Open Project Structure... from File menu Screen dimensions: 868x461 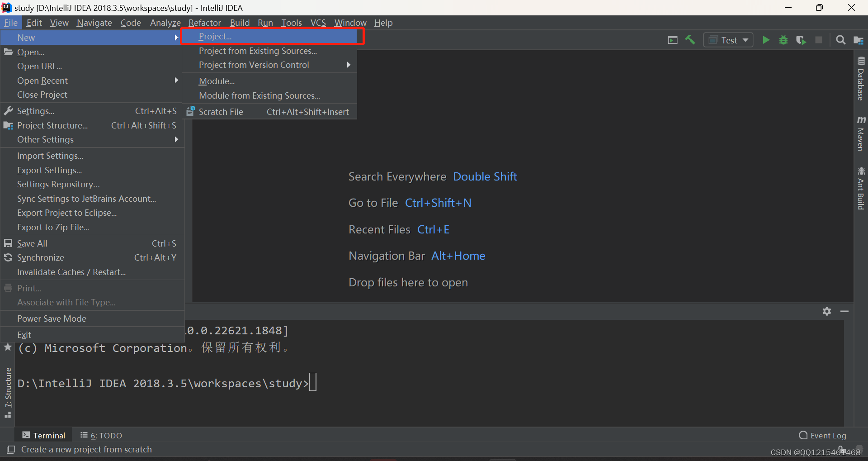click(91, 125)
